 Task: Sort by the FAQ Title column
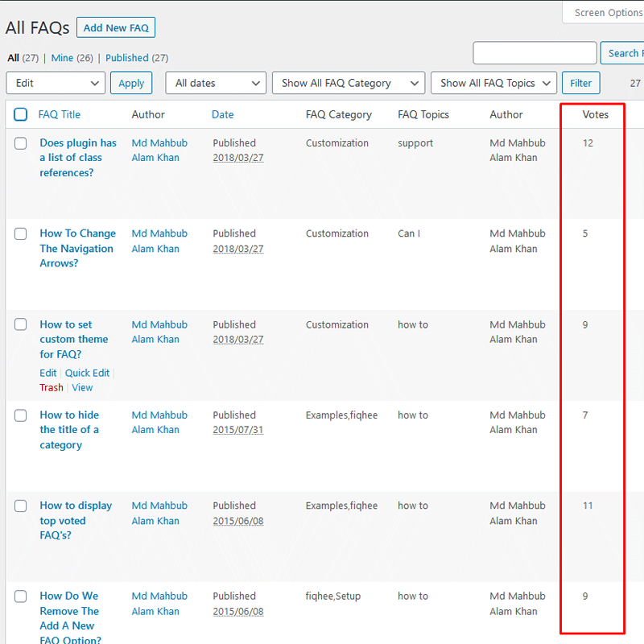coord(60,114)
